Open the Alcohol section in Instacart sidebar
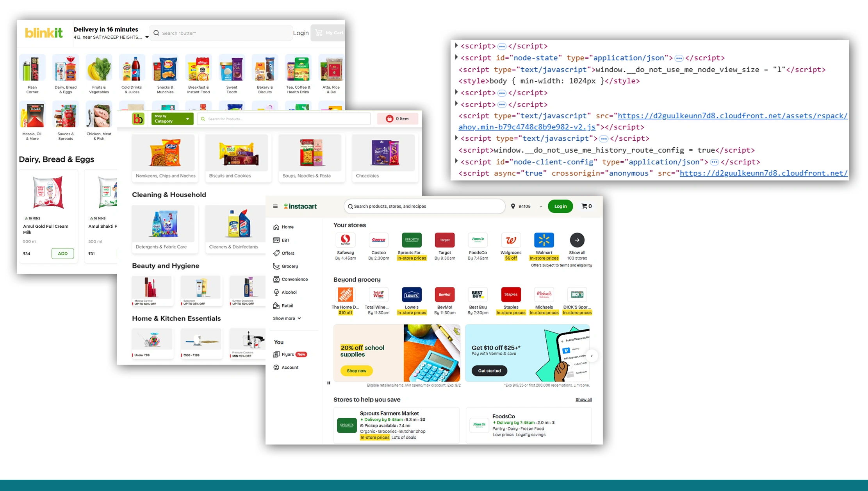 [289, 292]
